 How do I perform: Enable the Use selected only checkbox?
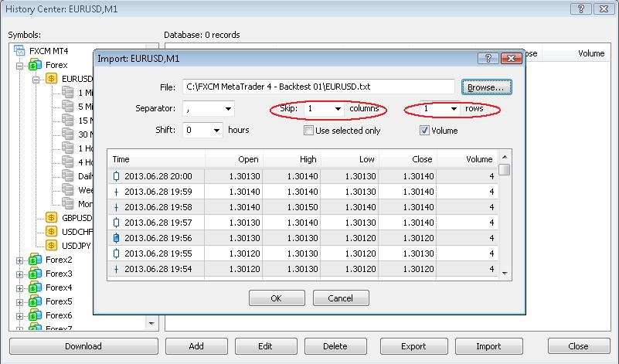tap(309, 131)
